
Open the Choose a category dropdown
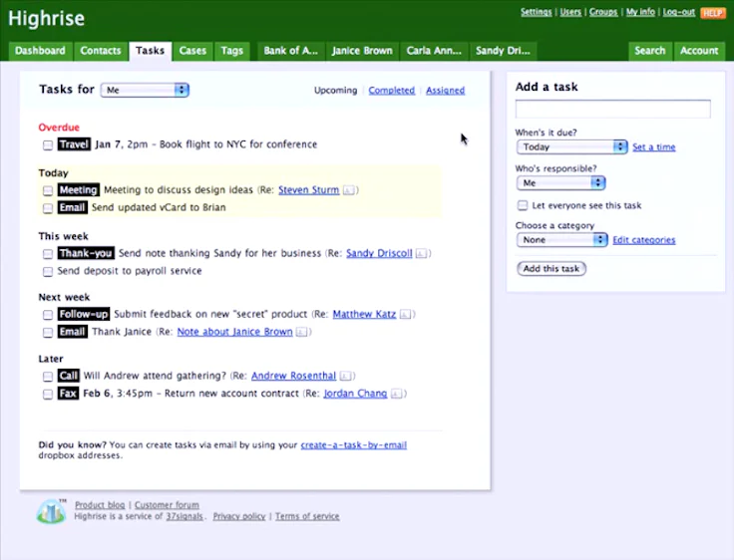(x=561, y=240)
